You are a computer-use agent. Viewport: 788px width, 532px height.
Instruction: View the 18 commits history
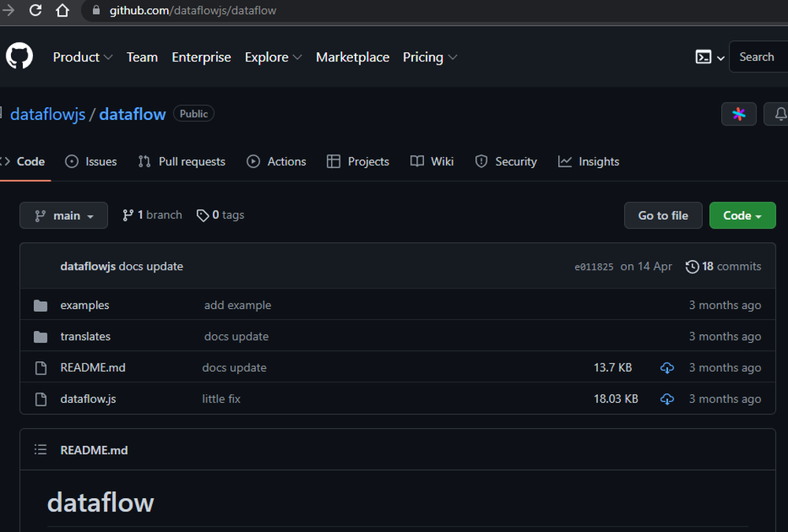click(x=723, y=266)
